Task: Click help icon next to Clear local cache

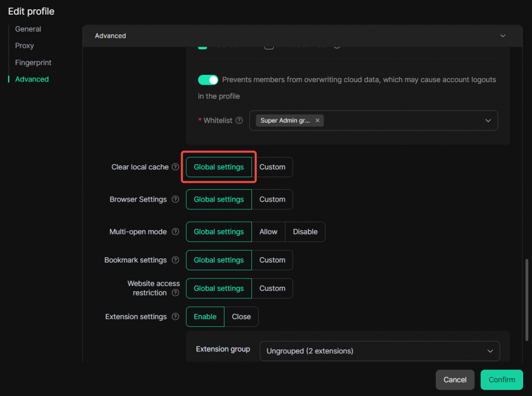Action: tap(176, 167)
